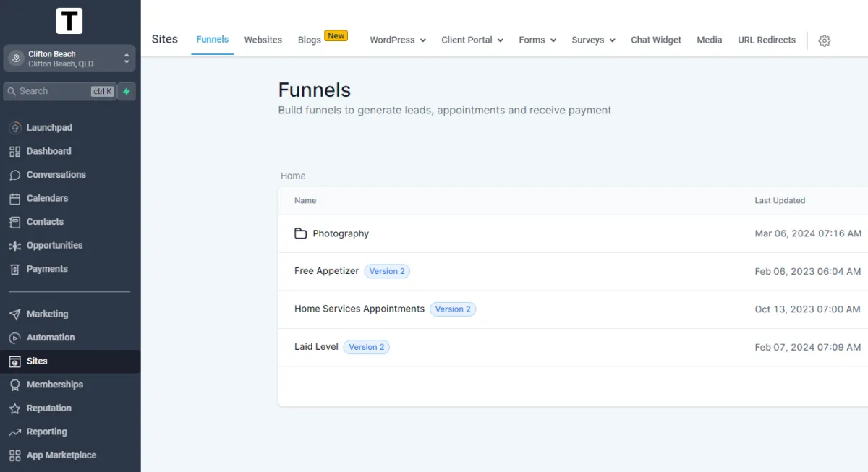Open the URL Redirects tab
The height and width of the screenshot is (472, 868).
tap(767, 40)
